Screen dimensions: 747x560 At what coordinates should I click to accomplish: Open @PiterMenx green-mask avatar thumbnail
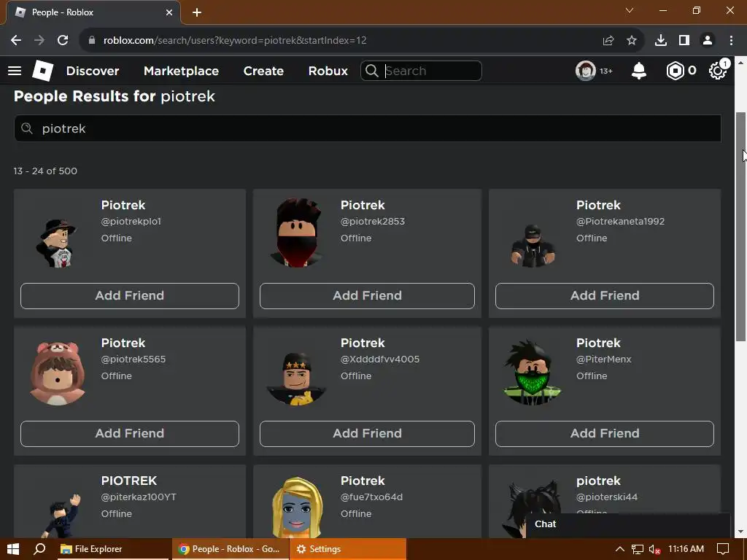click(532, 373)
